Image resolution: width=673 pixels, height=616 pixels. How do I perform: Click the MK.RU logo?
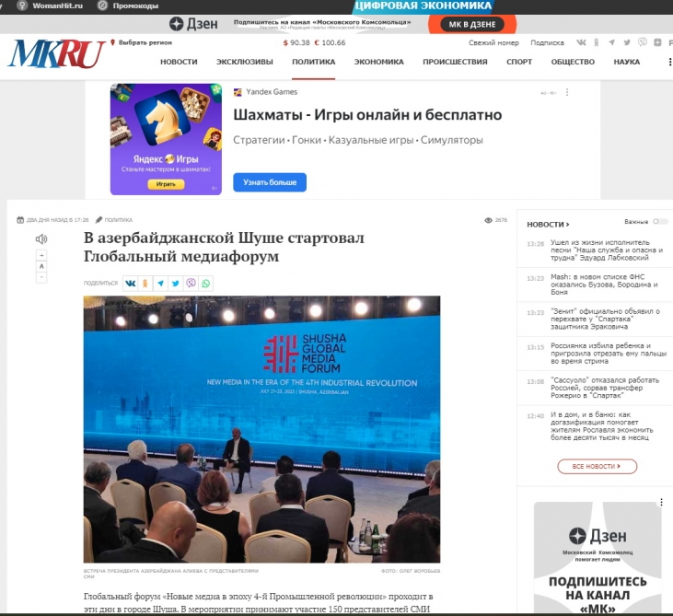55,55
